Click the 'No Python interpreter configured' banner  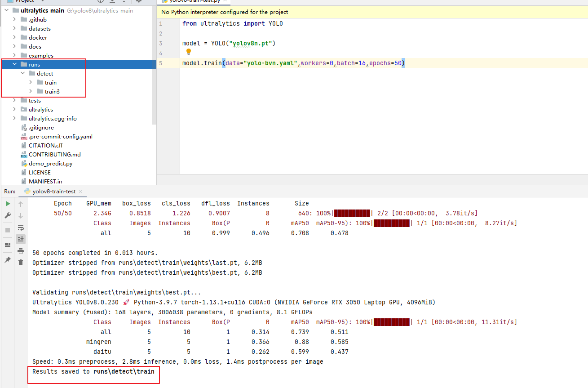(x=372, y=12)
